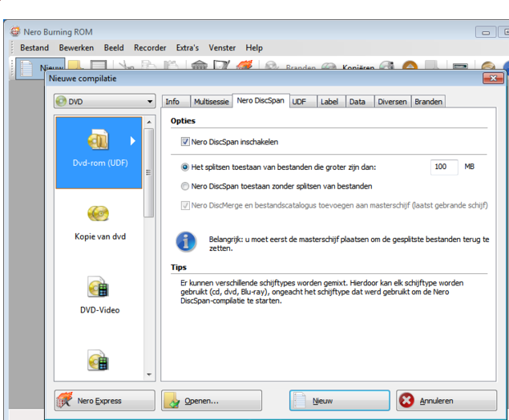Click the Nero Express button
Image resolution: width=509 pixels, height=420 pixels.
[104, 401]
